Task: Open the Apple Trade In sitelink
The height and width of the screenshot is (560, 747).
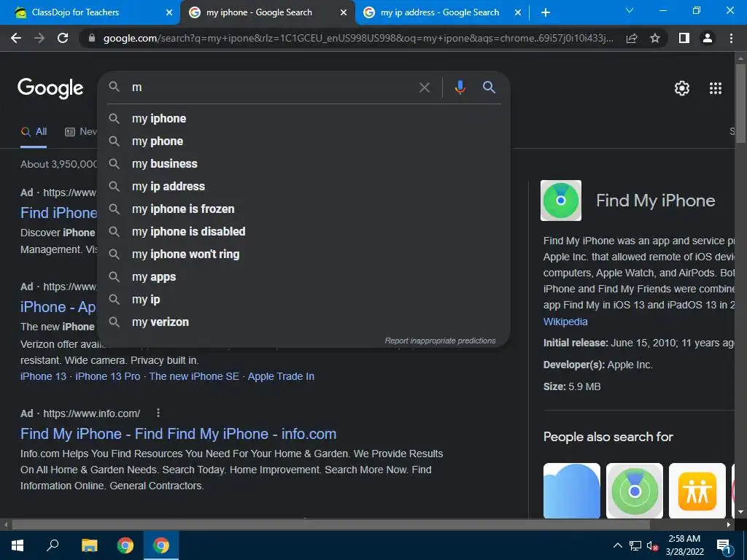Action: coord(281,377)
